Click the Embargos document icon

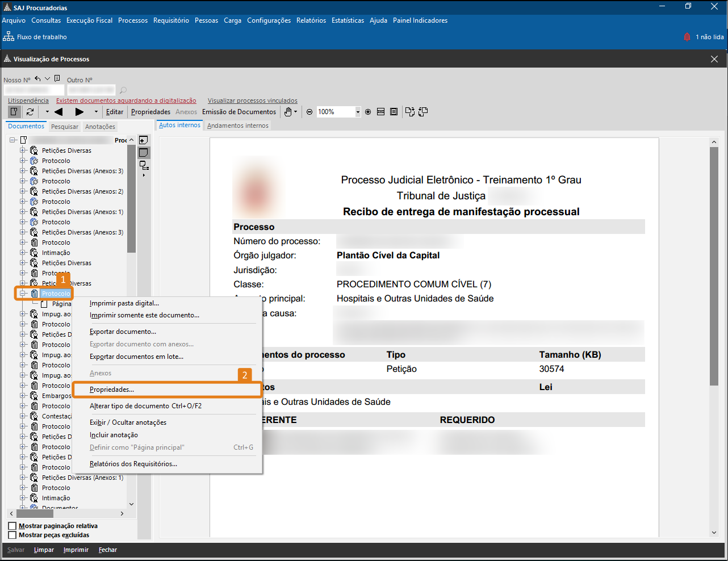click(x=34, y=396)
